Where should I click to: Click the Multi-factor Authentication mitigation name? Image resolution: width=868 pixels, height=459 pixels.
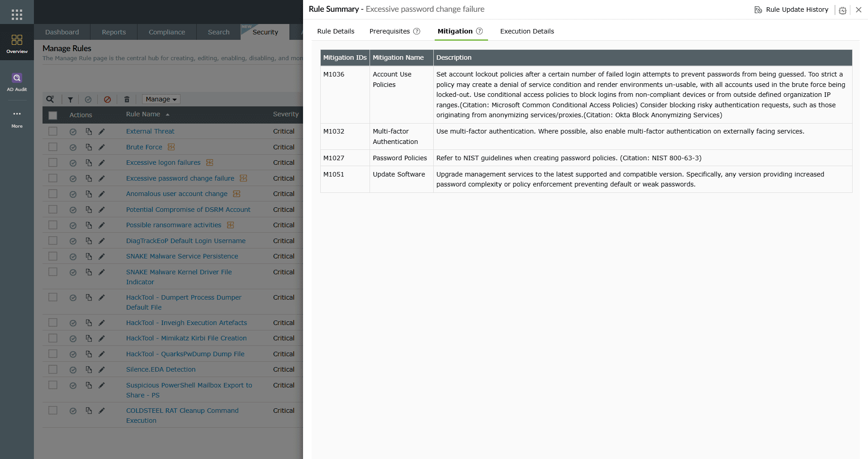tap(395, 136)
